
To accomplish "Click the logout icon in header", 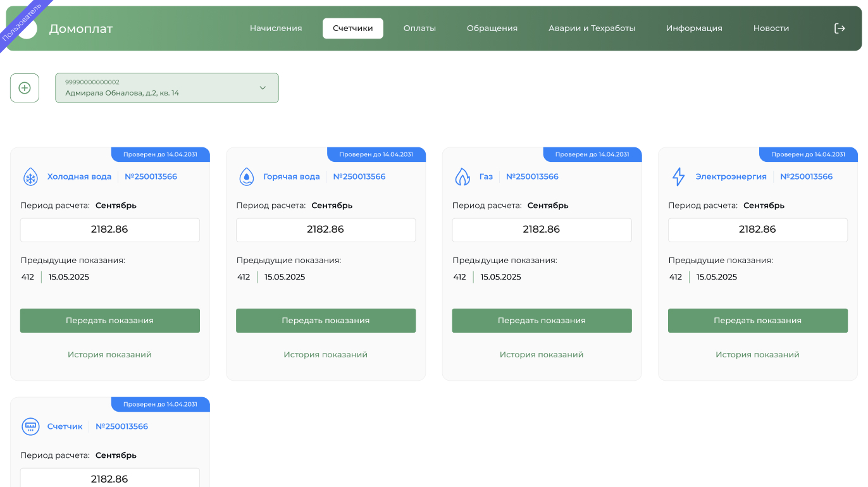I will [840, 28].
